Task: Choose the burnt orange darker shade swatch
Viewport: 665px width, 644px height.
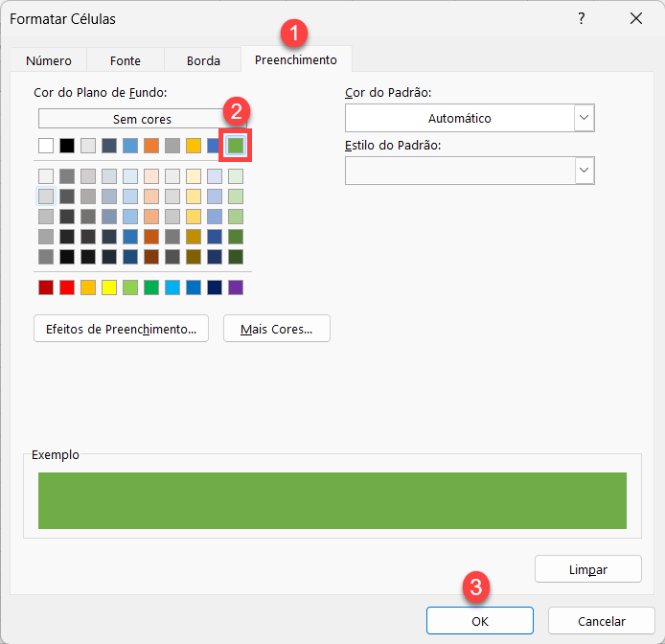Action: coord(151,237)
